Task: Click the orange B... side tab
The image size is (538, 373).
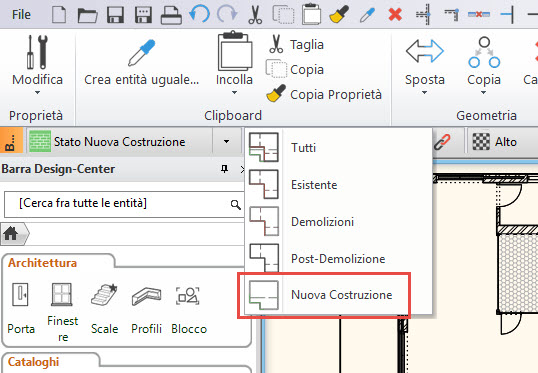Action: (x=11, y=140)
